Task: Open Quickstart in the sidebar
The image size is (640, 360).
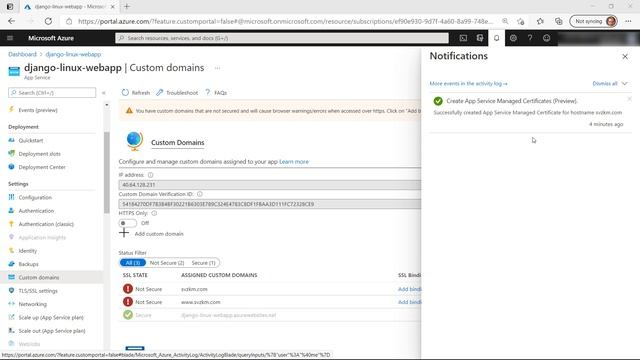Action: (x=31, y=140)
